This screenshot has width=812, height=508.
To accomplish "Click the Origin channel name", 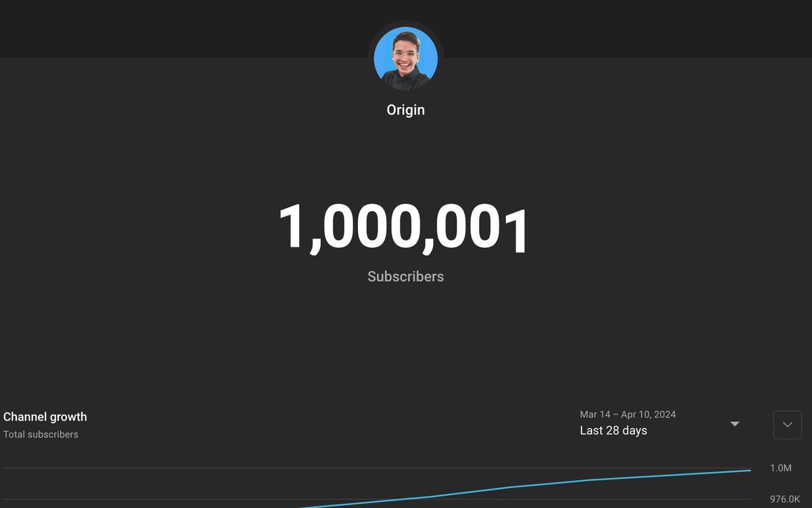I will tap(406, 110).
